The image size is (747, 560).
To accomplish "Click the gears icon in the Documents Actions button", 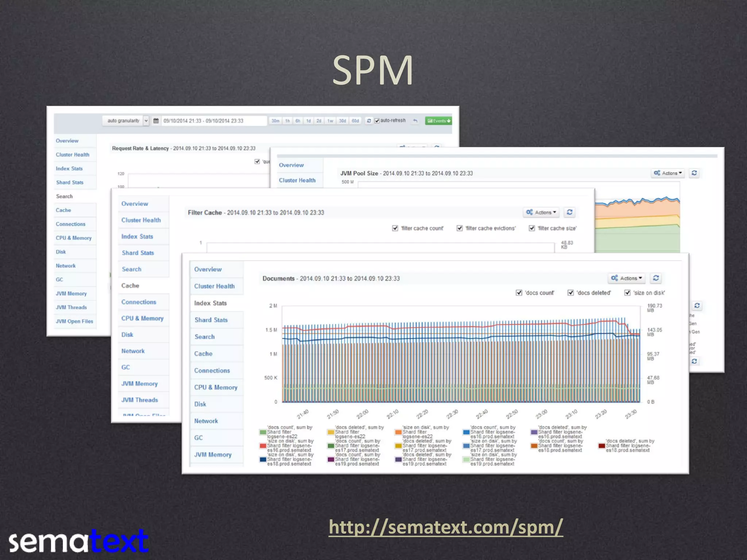I will click(x=615, y=278).
